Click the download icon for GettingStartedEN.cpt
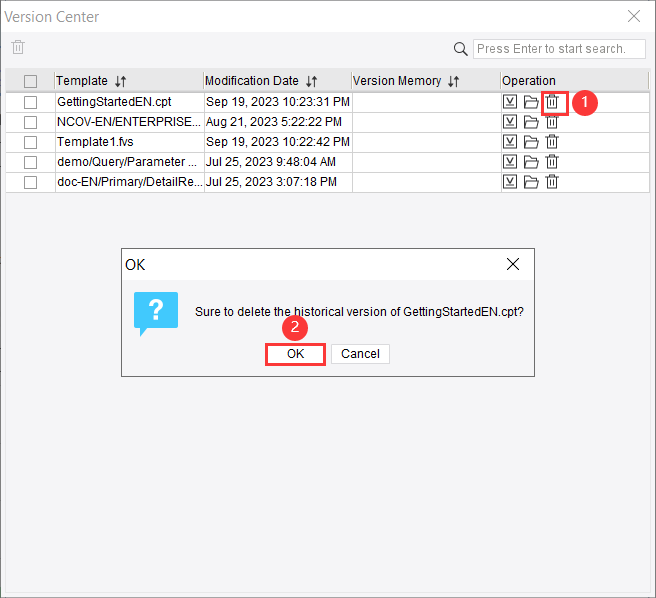656x598 pixels. [x=510, y=102]
